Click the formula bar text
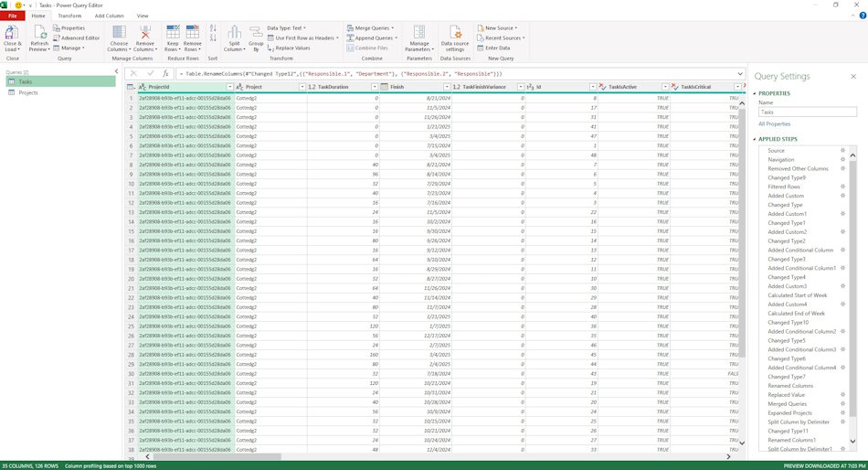 [x=341, y=73]
